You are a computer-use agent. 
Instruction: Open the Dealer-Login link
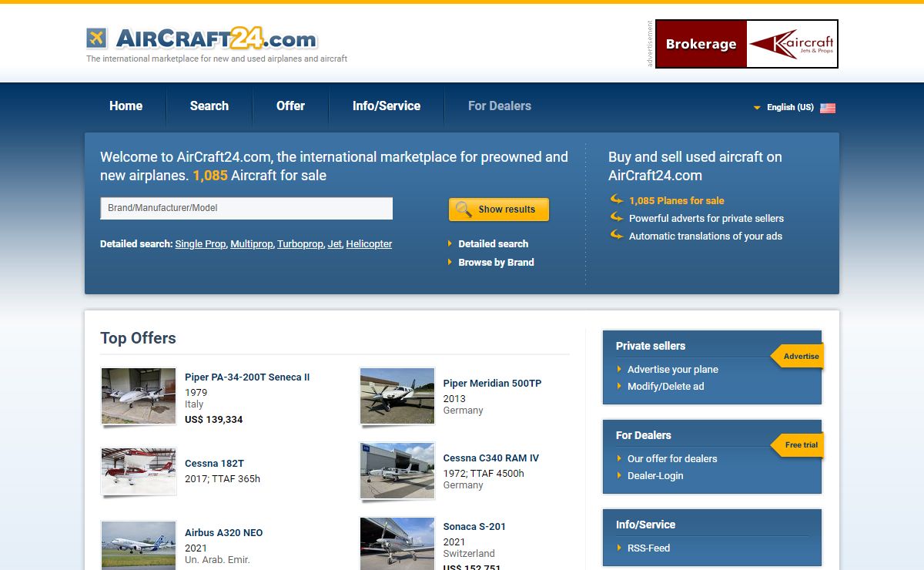[655, 476]
